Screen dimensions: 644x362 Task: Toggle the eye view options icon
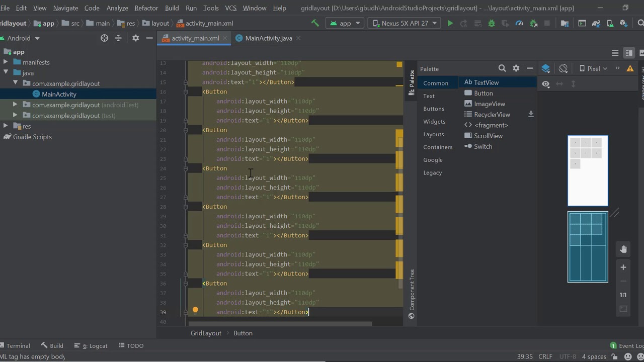tap(546, 84)
